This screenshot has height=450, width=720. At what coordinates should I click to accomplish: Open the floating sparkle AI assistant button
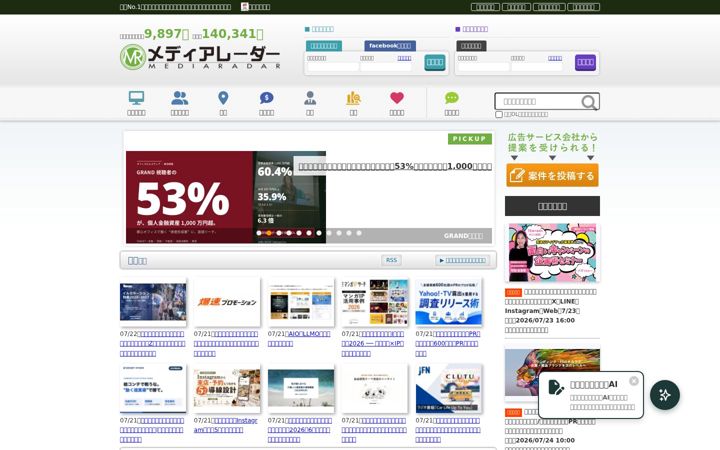665,395
